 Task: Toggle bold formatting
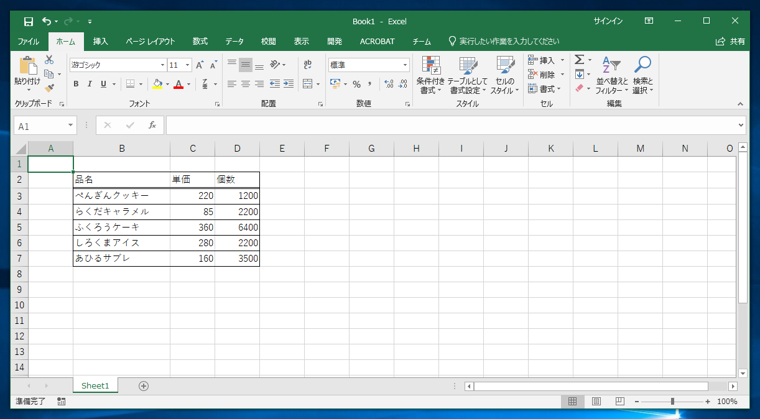pyautogui.click(x=76, y=84)
